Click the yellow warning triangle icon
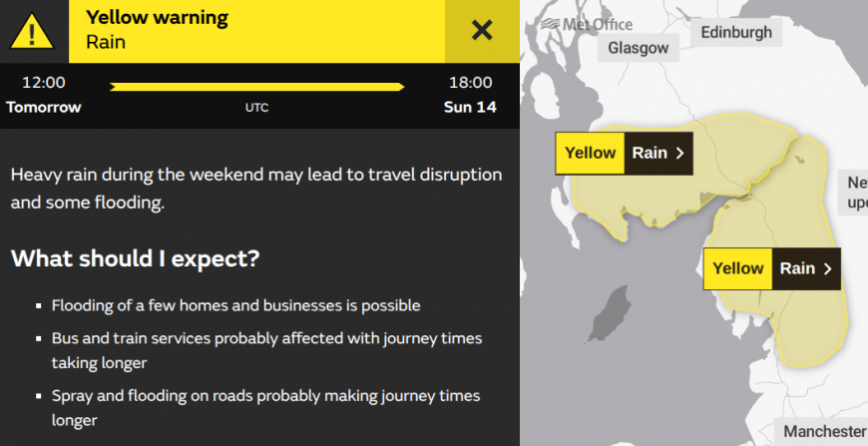Image resolution: width=868 pixels, height=446 pixels. click(34, 31)
